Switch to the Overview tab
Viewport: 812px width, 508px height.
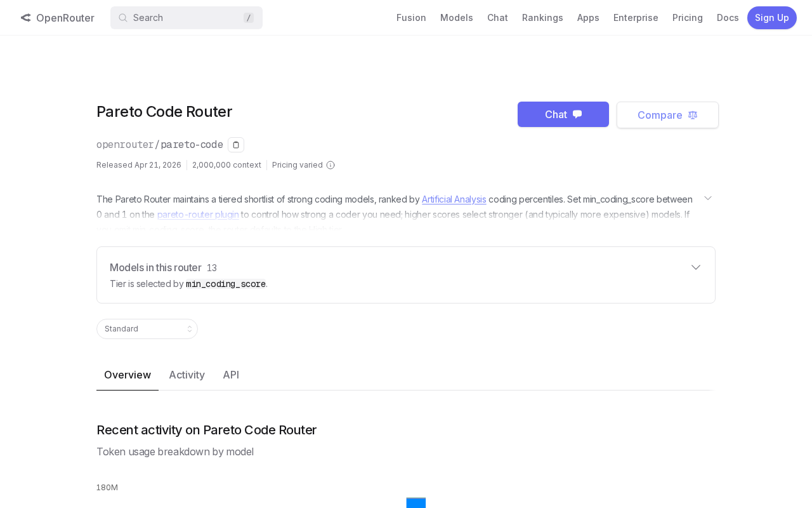pyautogui.click(x=128, y=375)
